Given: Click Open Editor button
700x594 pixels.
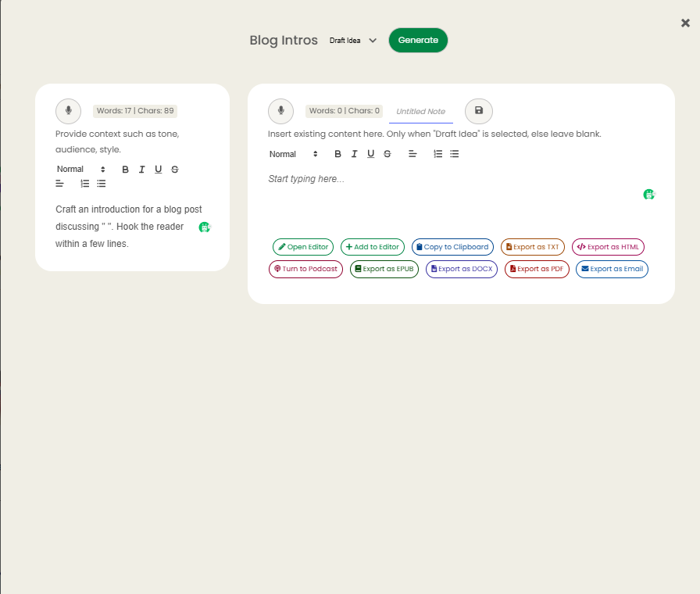Looking at the screenshot, I should [x=303, y=247].
